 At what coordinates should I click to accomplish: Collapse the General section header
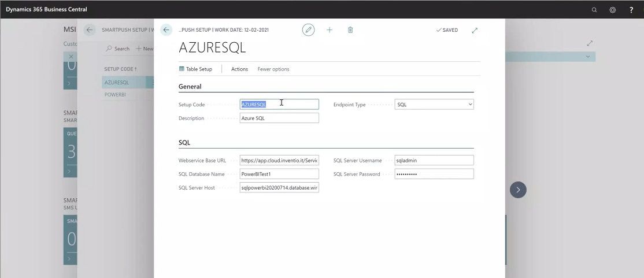click(x=190, y=87)
